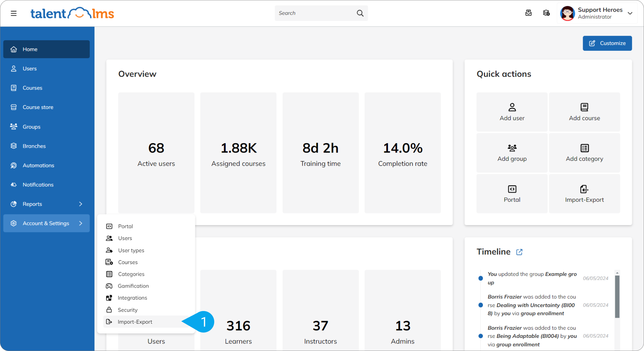The height and width of the screenshot is (351, 644).
Task: Click the Gamification gamepad icon
Action: (109, 286)
